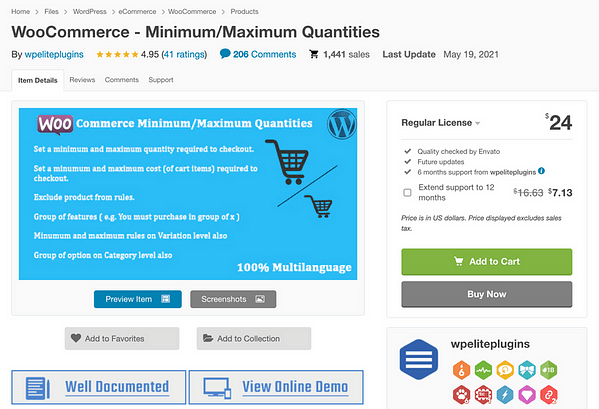Viewport: 599px width, 409px height.
Task: Click the blue speech bubble comments icon
Action: (225, 54)
